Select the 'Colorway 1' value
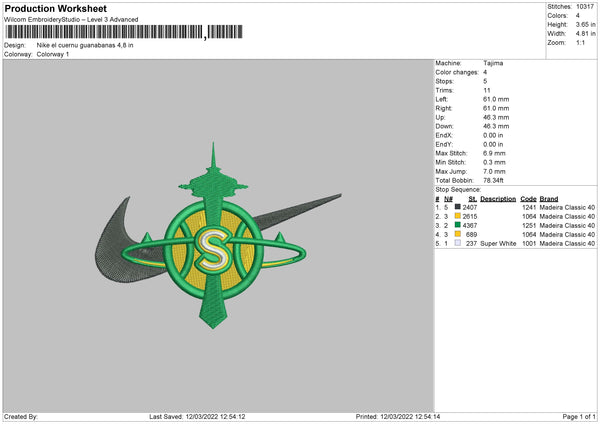This screenshot has height=424, width=600. (53, 54)
